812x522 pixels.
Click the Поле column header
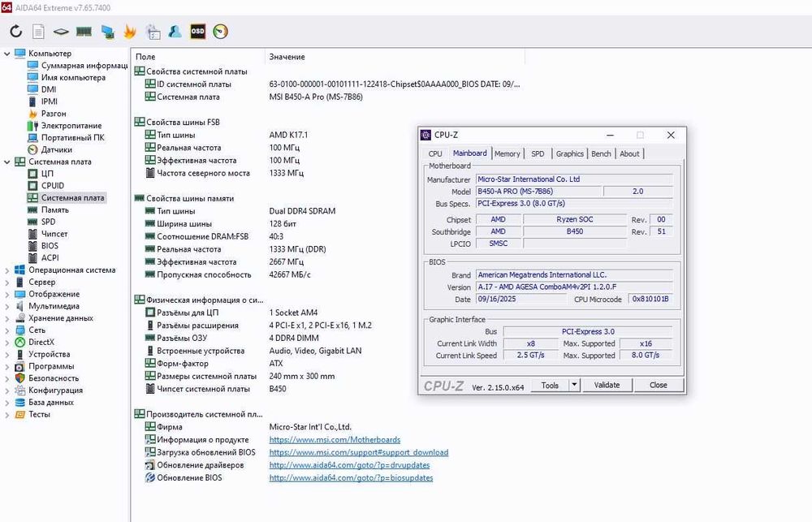(198, 57)
